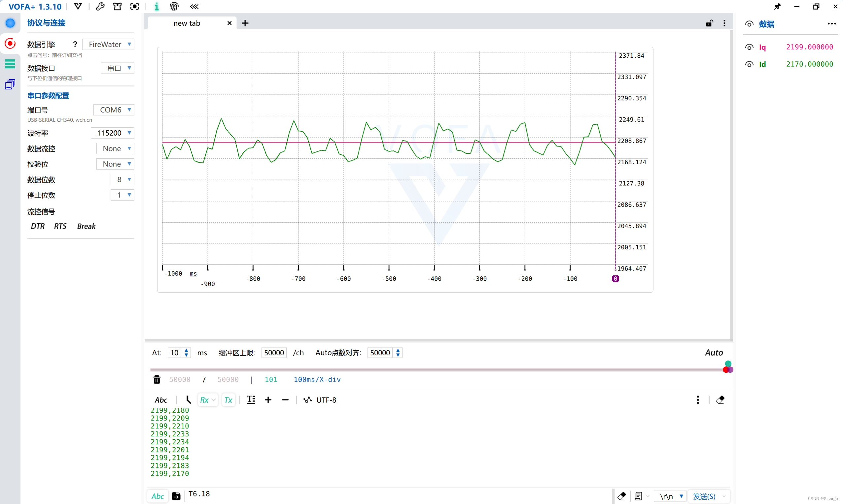Click the 发送(S) send button
843x504 pixels.
click(704, 496)
